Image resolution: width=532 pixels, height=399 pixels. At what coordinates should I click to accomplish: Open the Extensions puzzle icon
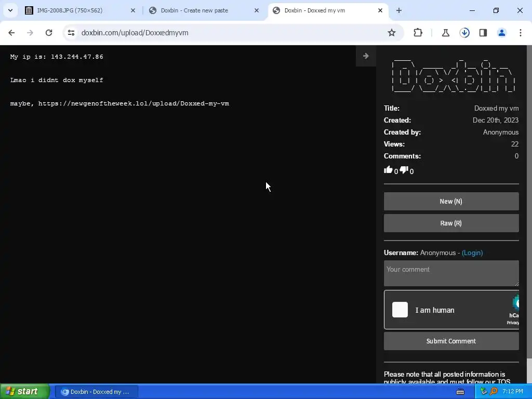tap(418, 33)
